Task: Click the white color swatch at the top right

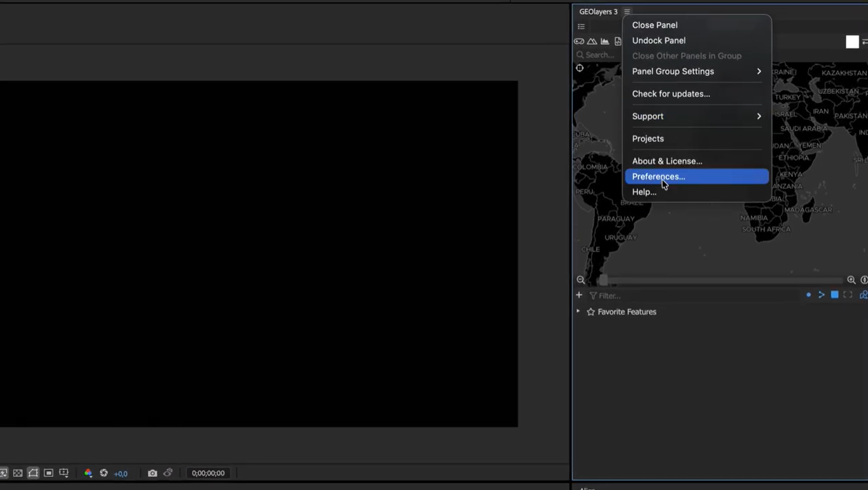Action: (852, 42)
